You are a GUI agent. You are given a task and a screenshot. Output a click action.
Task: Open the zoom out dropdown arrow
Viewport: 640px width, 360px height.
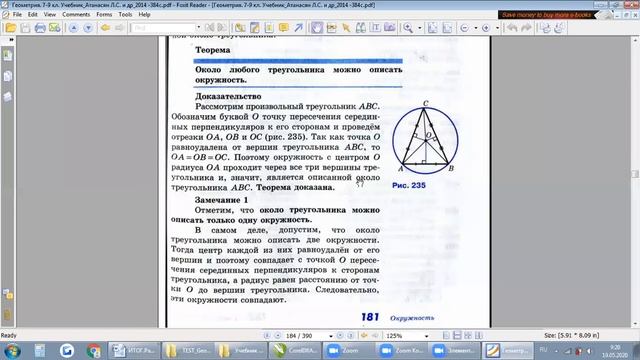(x=476, y=28)
